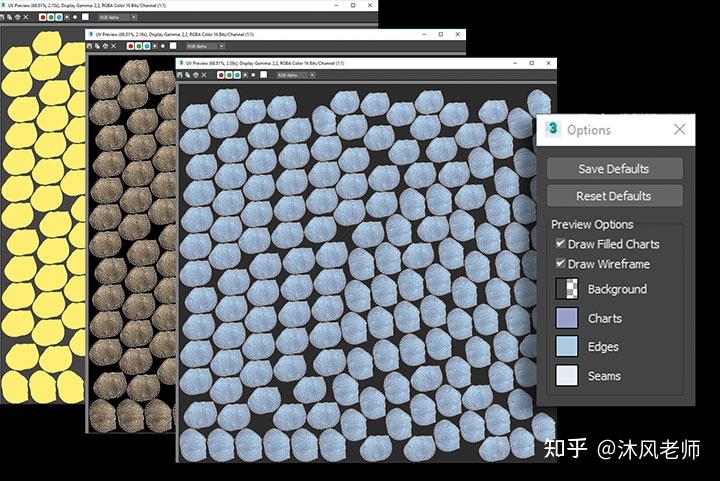Open RGB Alpha dropdown in back UV Preview

[x=118, y=17]
